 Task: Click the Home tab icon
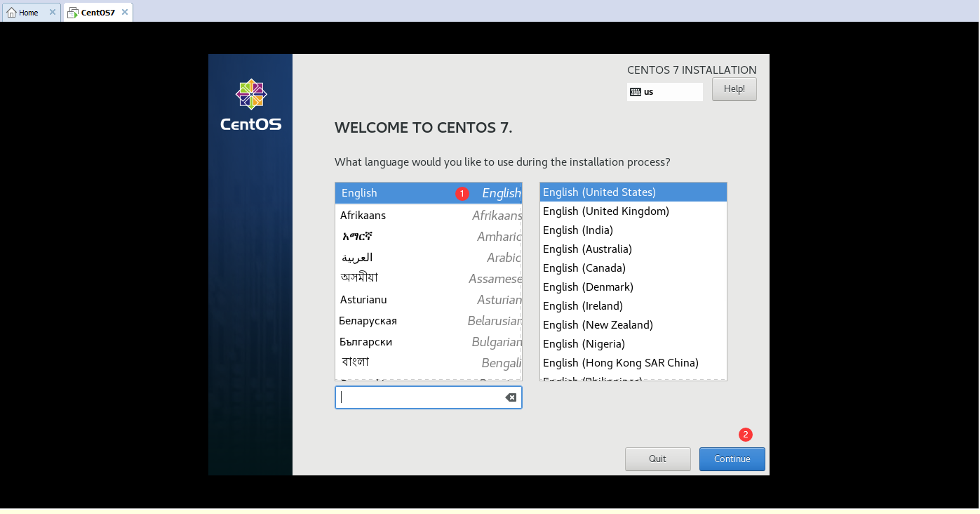11,12
